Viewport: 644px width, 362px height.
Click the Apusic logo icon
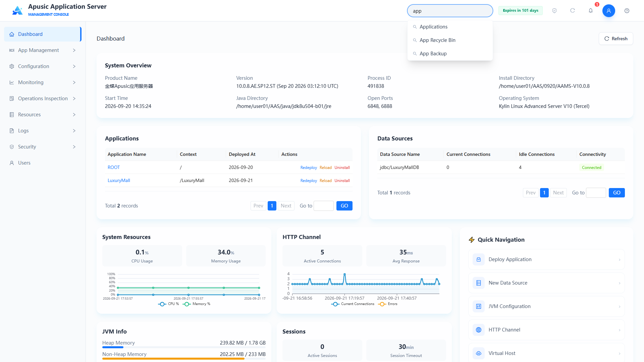click(17, 10)
